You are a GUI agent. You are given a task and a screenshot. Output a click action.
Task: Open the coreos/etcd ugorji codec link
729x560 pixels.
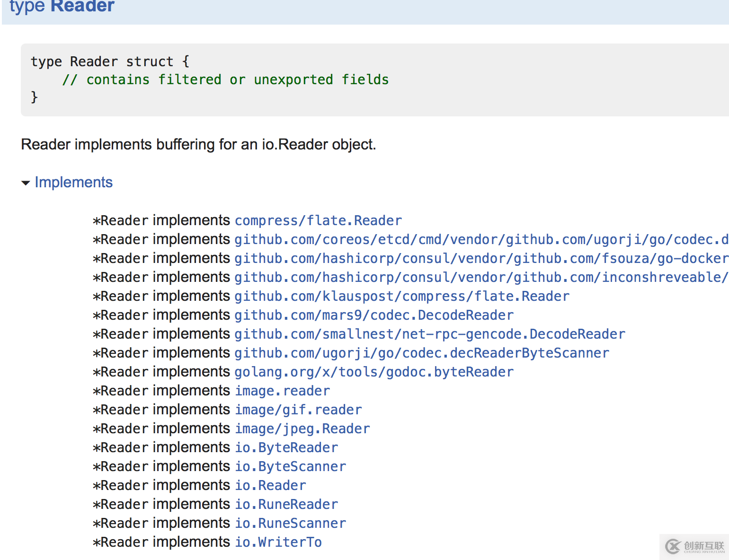pos(481,239)
